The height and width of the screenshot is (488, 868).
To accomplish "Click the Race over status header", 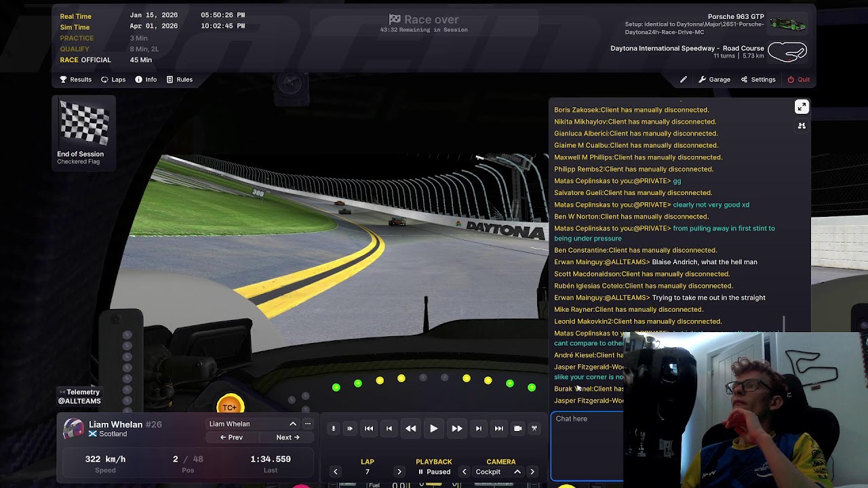I will [x=425, y=20].
